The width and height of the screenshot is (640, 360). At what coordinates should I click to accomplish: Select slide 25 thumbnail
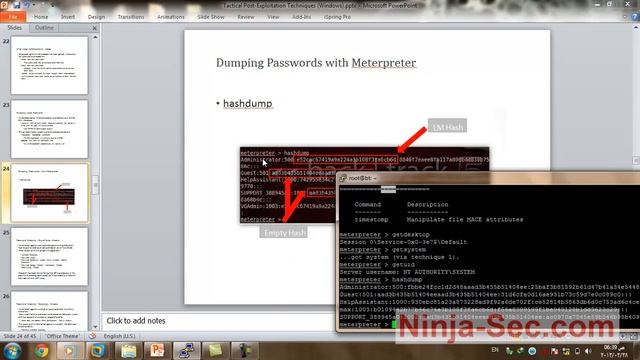click(49, 257)
